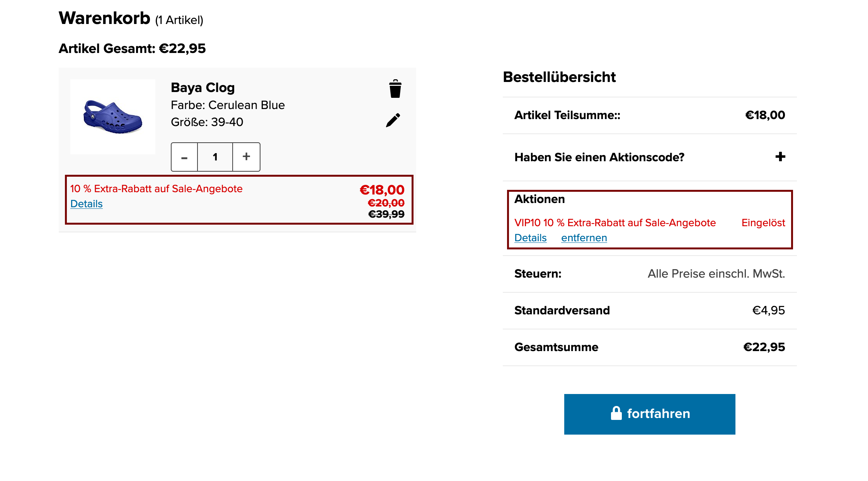Click the Baya Clog product title

point(203,88)
